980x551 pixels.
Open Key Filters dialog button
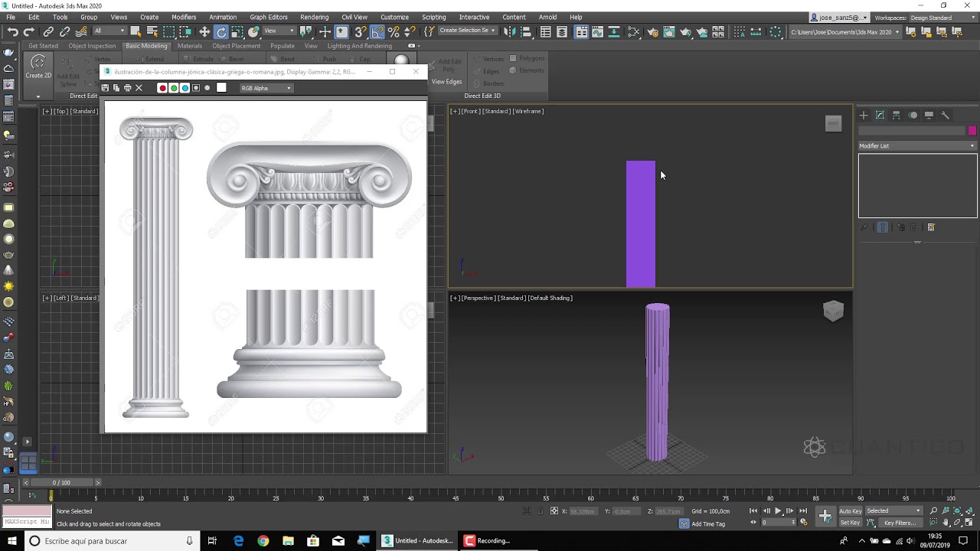(900, 523)
